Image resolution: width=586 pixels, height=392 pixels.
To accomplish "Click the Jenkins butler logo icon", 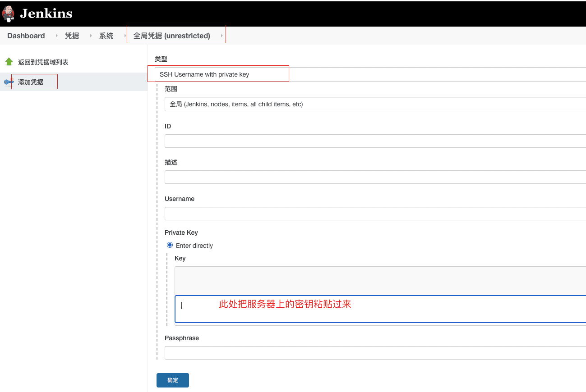I will coord(8,14).
